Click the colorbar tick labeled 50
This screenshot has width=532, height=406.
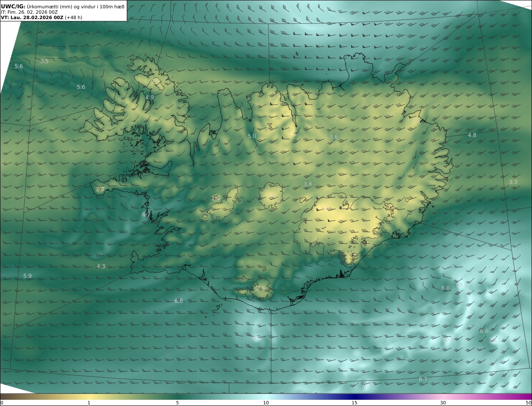[529, 403]
